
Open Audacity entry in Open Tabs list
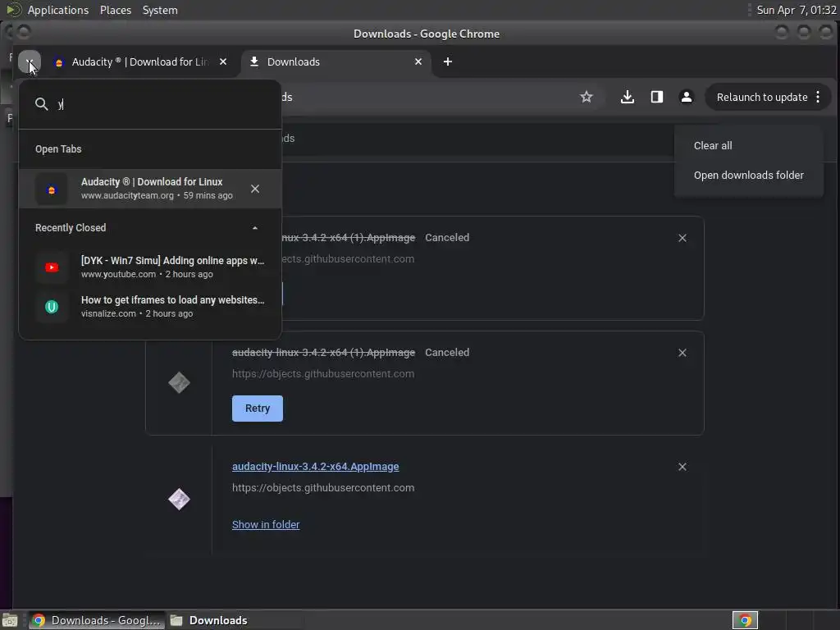(150, 189)
